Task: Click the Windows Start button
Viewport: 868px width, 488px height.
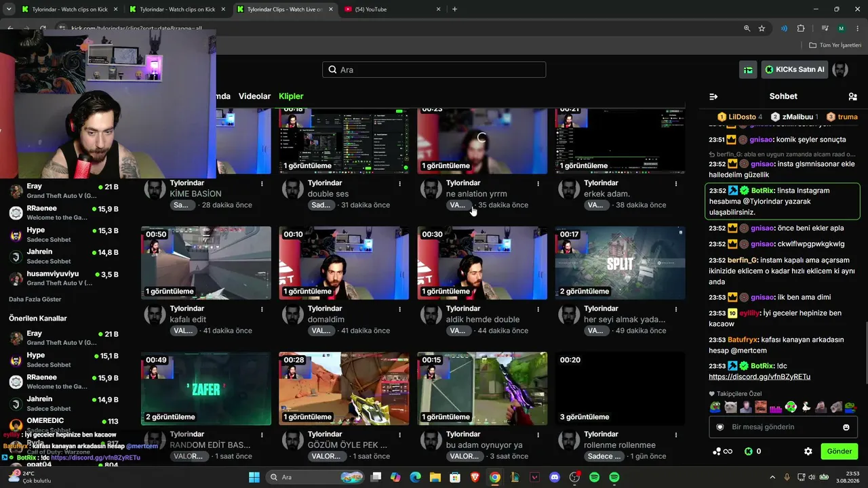Action: pyautogui.click(x=254, y=477)
